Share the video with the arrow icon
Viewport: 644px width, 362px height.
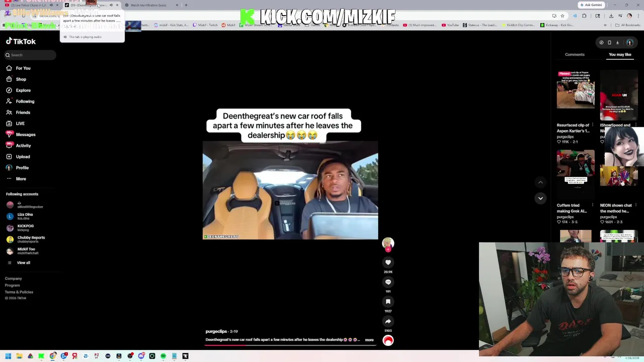click(x=388, y=321)
